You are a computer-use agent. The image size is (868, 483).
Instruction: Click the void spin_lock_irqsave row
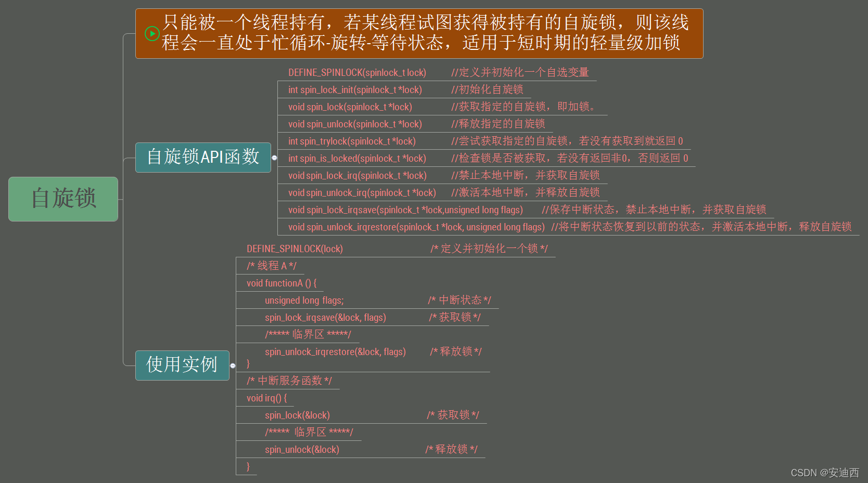tap(526, 210)
